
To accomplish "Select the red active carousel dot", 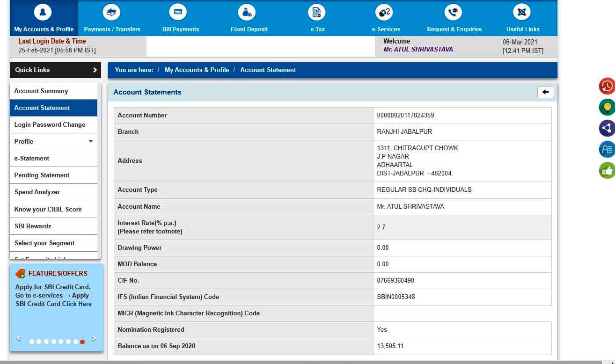I will click(x=82, y=342).
